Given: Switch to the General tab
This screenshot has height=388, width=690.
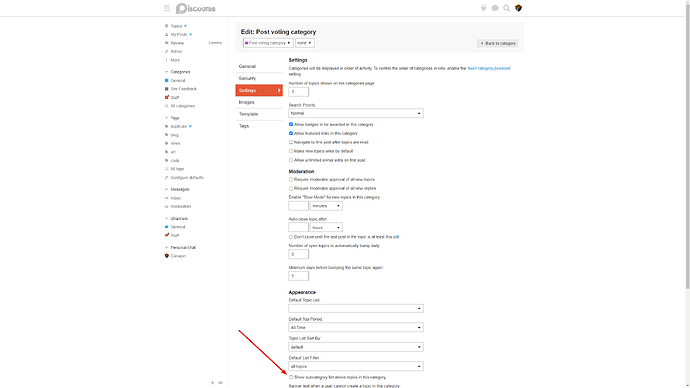Looking at the screenshot, I should 259,66.
